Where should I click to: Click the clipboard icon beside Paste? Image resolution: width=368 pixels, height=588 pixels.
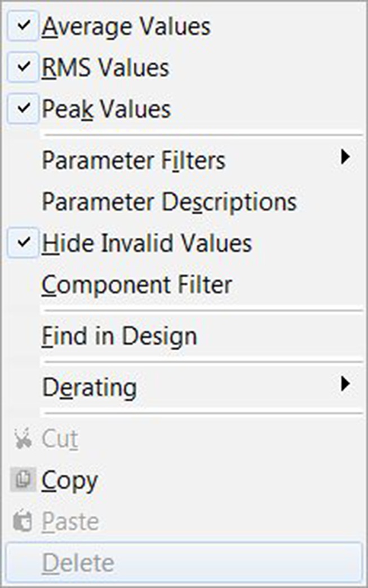click(x=23, y=521)
